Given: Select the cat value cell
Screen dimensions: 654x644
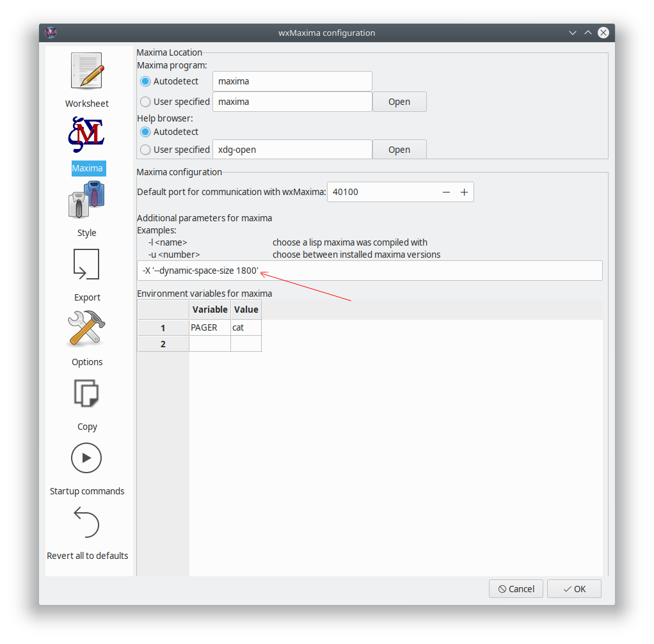Looking at the screenshot, I should [x=246, y=327].
